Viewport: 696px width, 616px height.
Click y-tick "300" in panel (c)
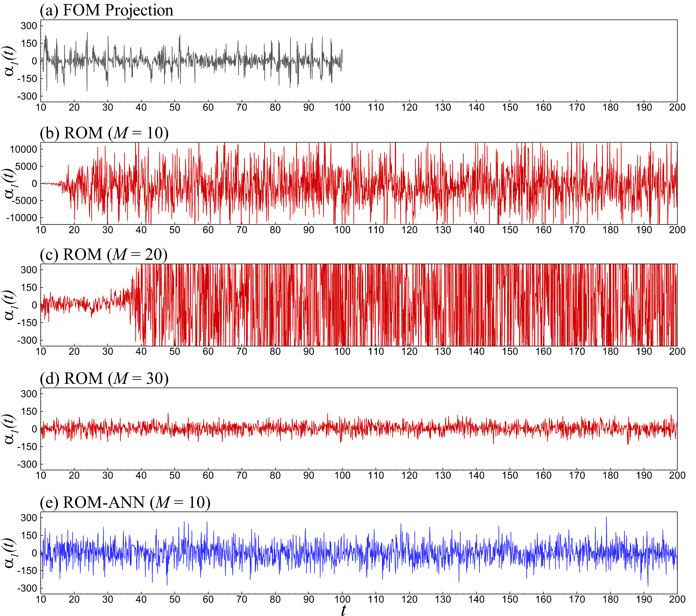click(29, 270)
